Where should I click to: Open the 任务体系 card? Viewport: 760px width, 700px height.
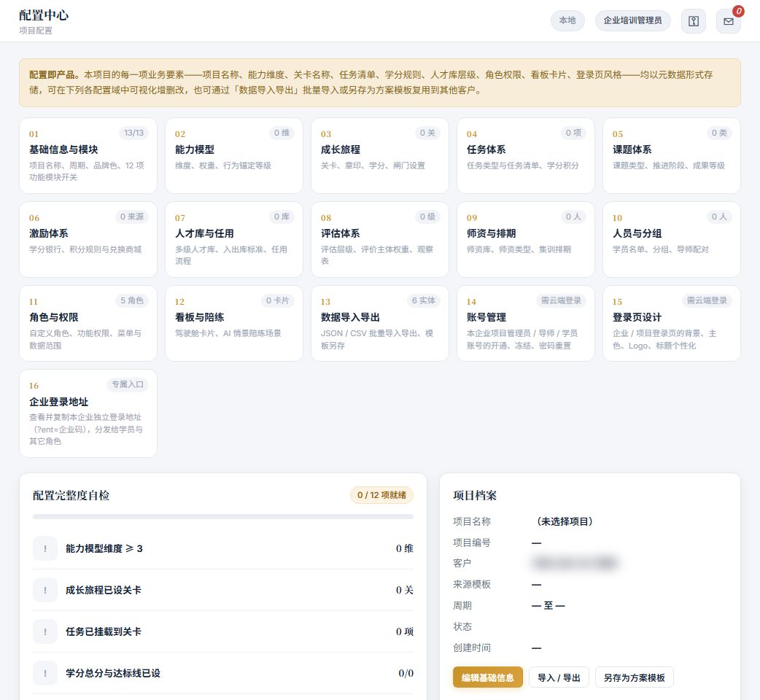(x=526, y=155)
